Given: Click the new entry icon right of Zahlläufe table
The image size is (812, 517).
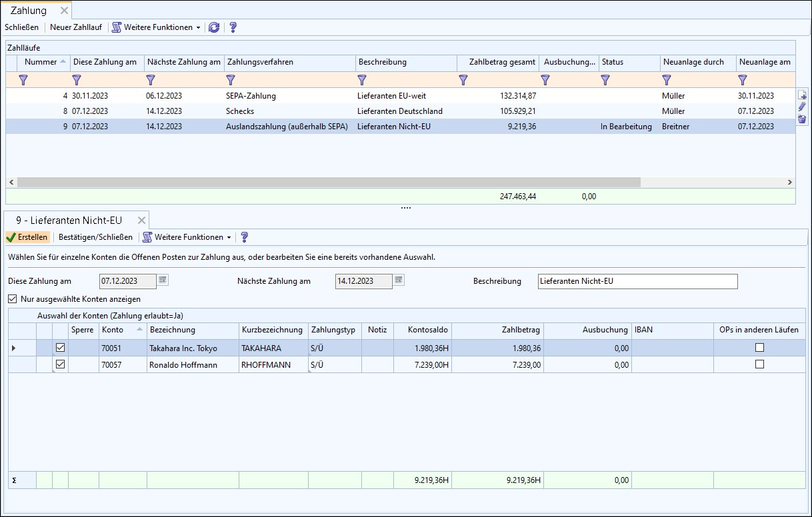Looking at the screenshot, I should tap(802, 95).
